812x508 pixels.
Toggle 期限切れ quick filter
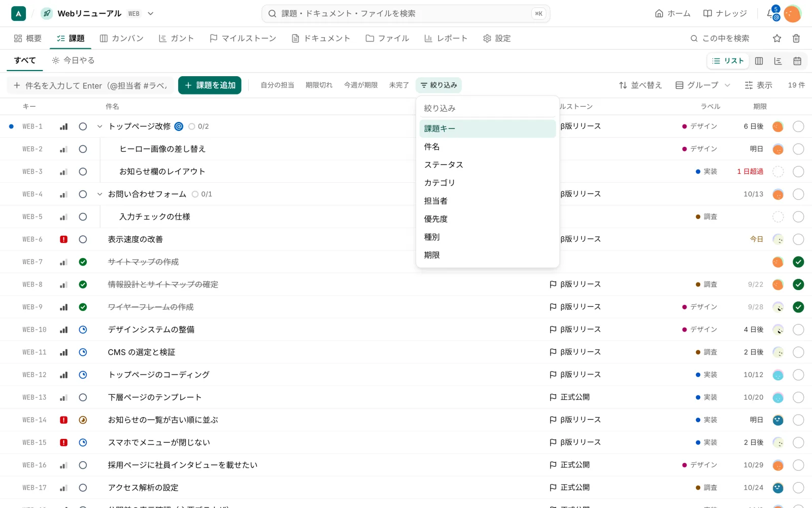click(x=319, y=85)
